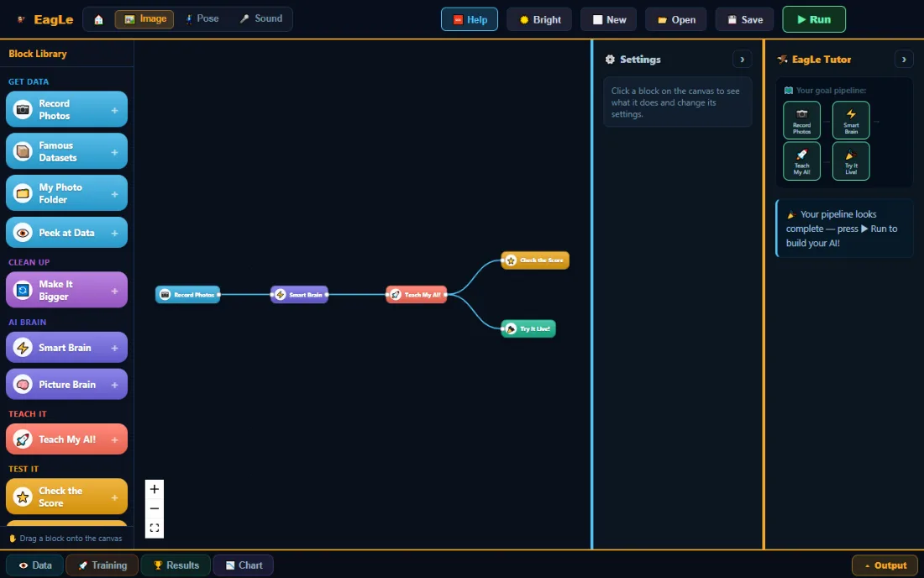Click the Make It Bigger icon

tap(23, 290)
